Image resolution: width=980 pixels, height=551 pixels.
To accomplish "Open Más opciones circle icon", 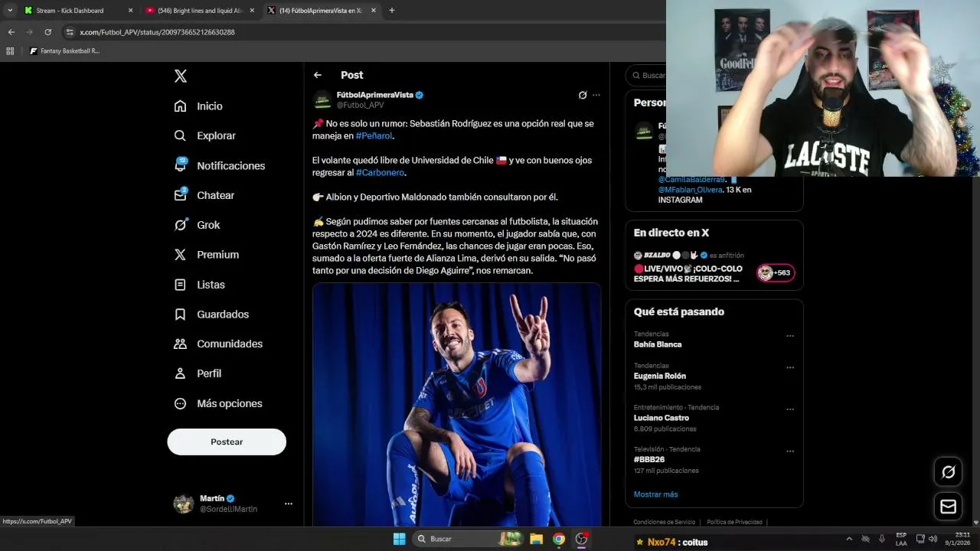I will click(180, 403).
